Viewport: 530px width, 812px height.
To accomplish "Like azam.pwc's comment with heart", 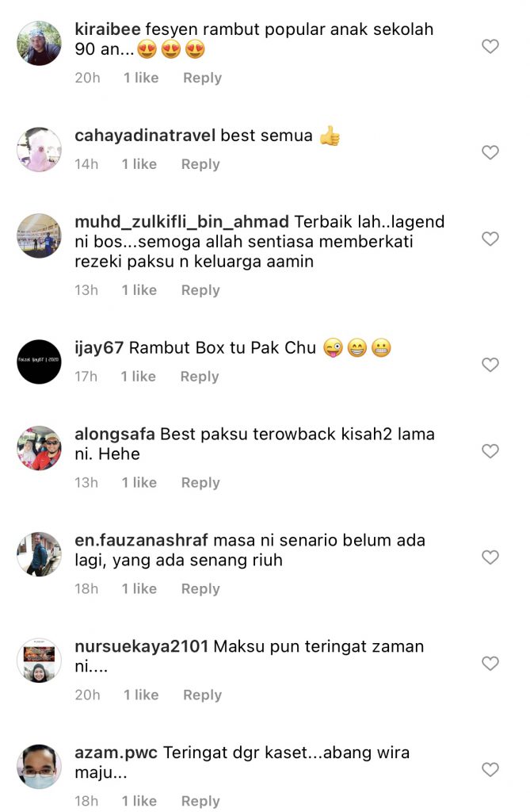I will (490, 769).
